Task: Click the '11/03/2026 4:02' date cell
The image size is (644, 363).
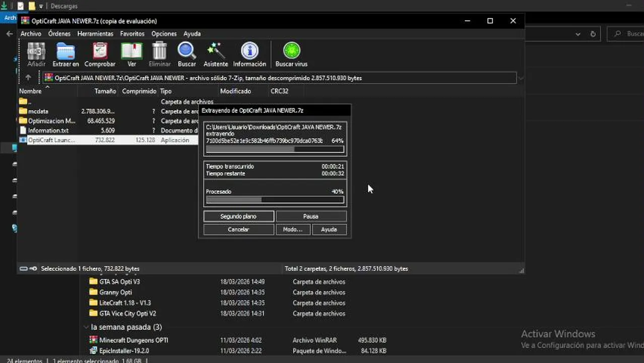Action: [241, 340]
